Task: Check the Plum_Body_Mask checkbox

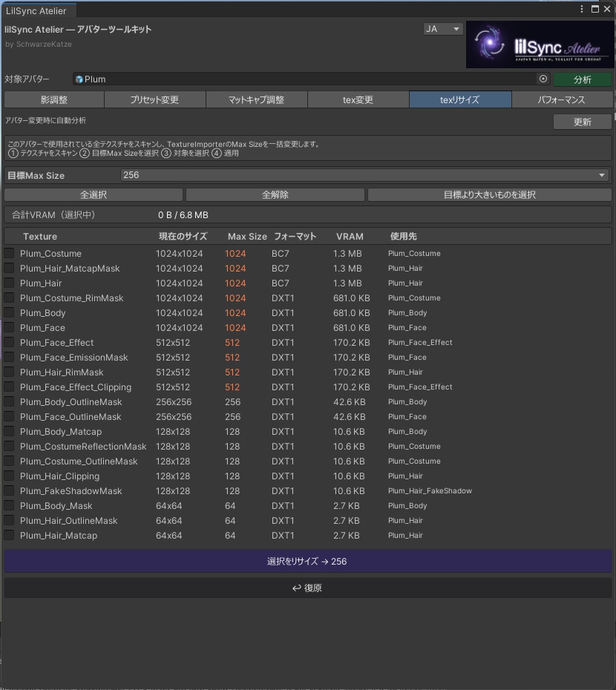Action: point(9,505)
